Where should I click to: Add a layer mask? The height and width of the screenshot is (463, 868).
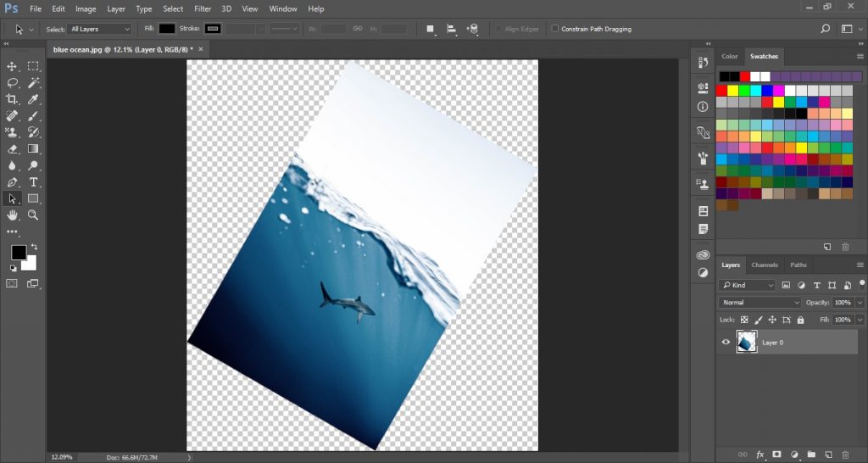point(776,455)
